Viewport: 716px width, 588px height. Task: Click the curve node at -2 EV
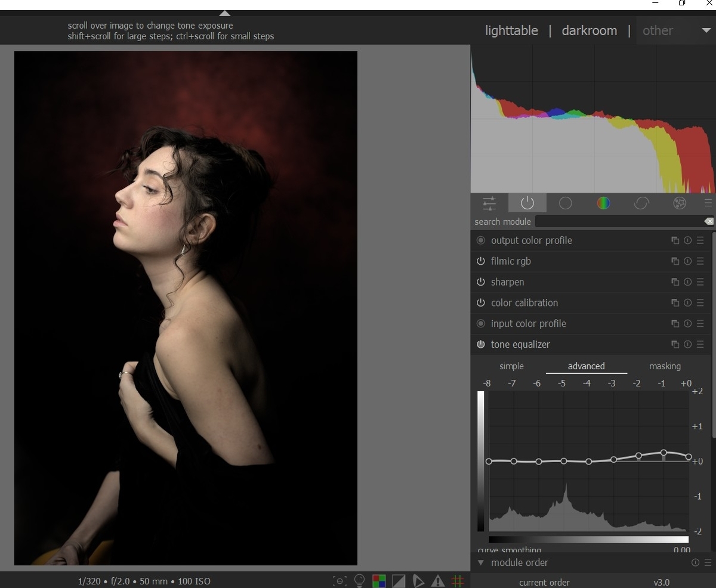[638, 456]
